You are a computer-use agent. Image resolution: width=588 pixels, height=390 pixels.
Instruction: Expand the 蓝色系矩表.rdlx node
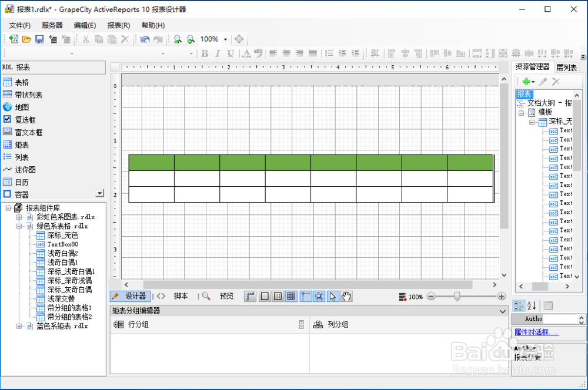tap(19, 327)
